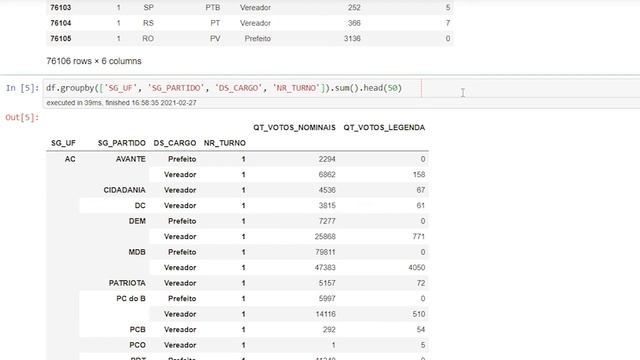Select the In [5] cell prompt

(22, 88)
